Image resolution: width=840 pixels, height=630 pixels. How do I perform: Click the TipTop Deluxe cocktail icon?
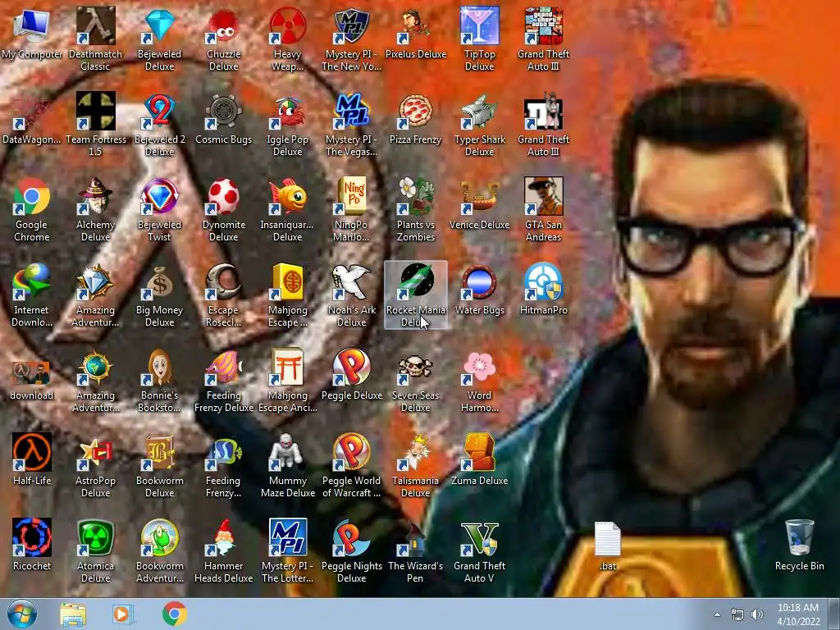click(x=479, y=25)
